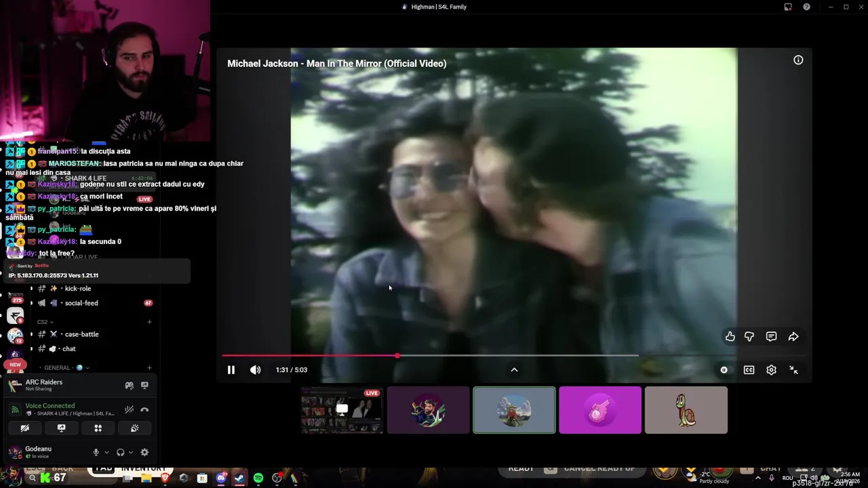Select the magenta piggy avatar tile
868x488 pixels.
pos(600,410)
